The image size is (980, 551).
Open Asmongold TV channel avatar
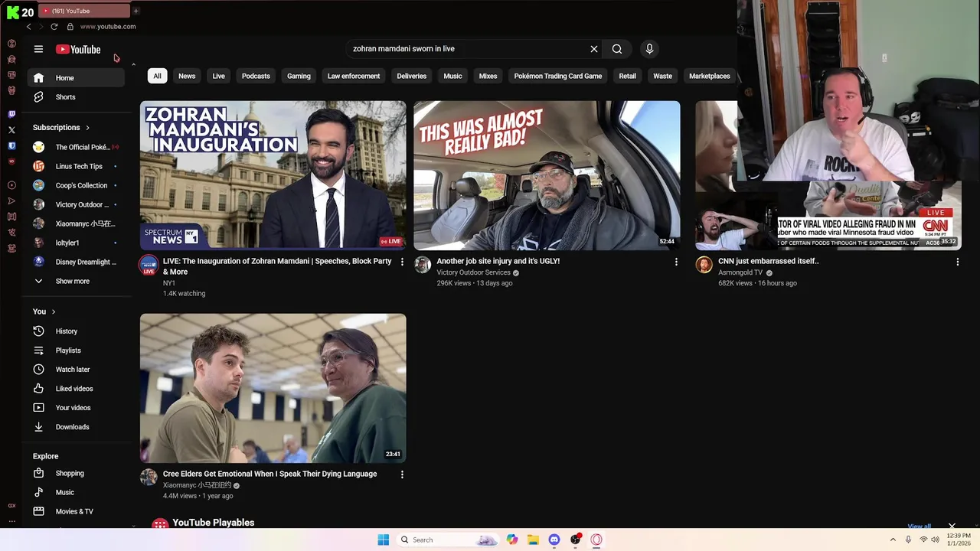[704, 265]
